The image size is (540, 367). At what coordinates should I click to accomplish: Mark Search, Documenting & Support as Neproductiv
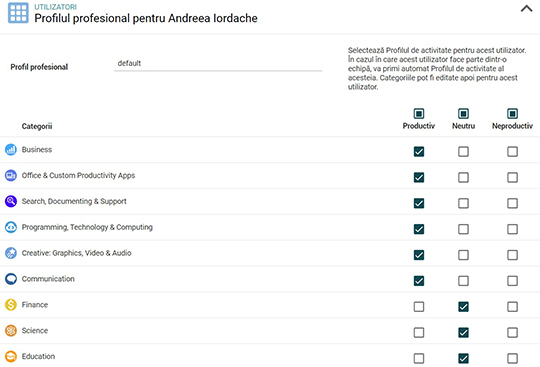[512, 203]
